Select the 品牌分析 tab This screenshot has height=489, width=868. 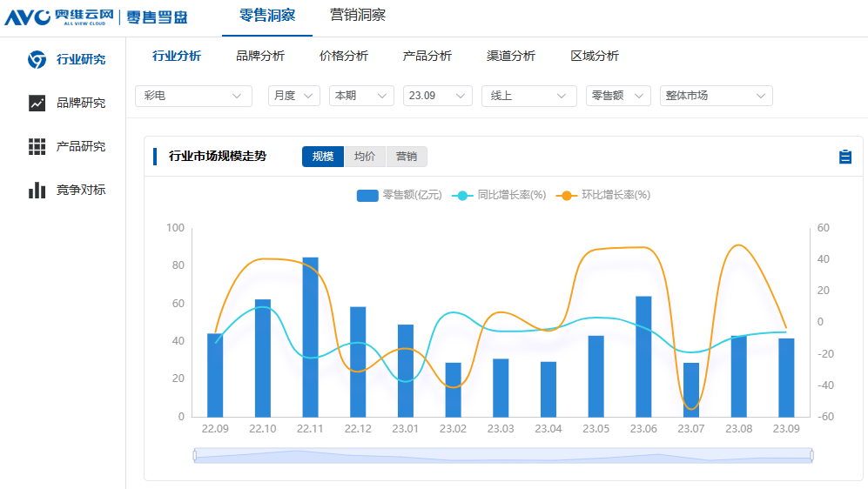point(260,56)
